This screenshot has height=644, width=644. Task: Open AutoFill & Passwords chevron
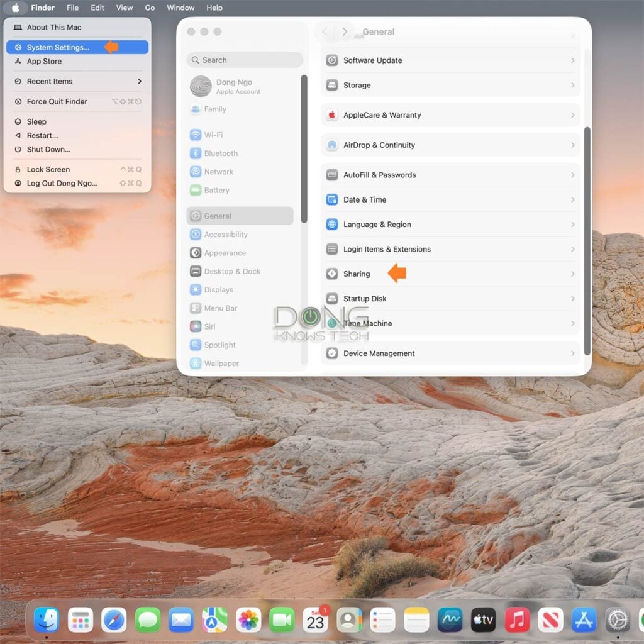coord(572,175)
